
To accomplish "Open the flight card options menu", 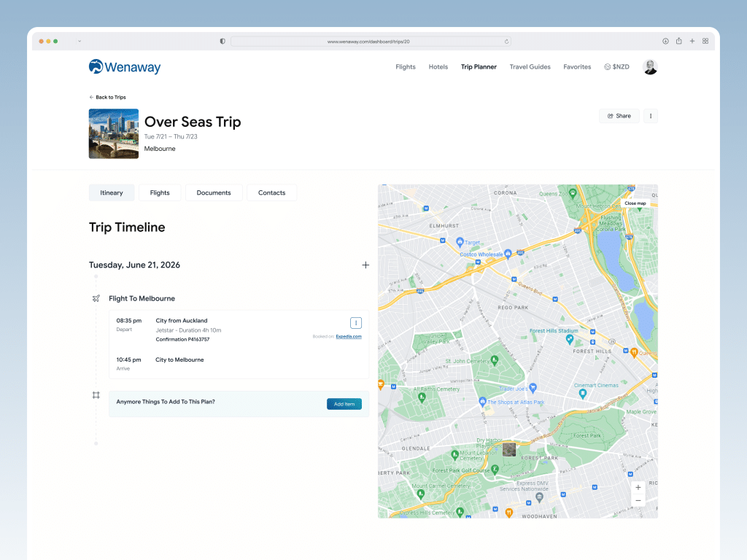I will click(x=356, y=323).
